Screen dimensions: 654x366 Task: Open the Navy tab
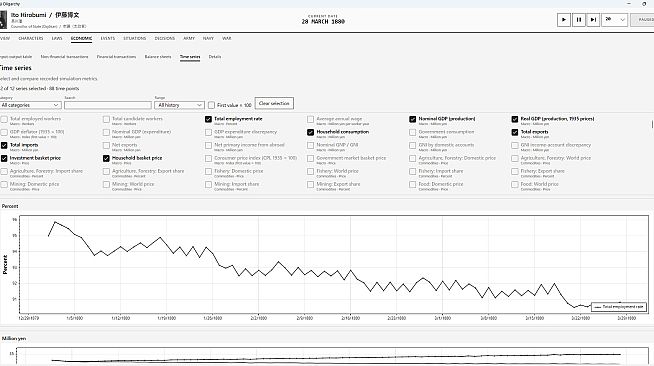pyautogui.click(x=208, y=38)
